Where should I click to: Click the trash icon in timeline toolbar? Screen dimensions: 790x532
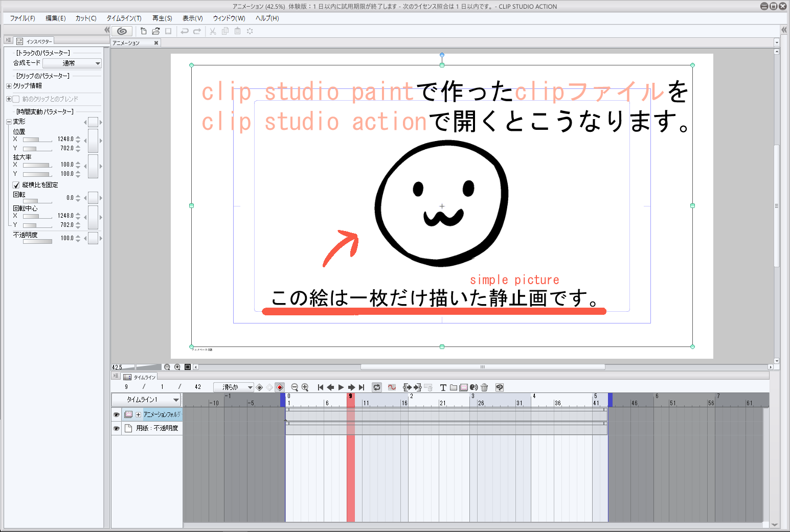coord(484,387)
